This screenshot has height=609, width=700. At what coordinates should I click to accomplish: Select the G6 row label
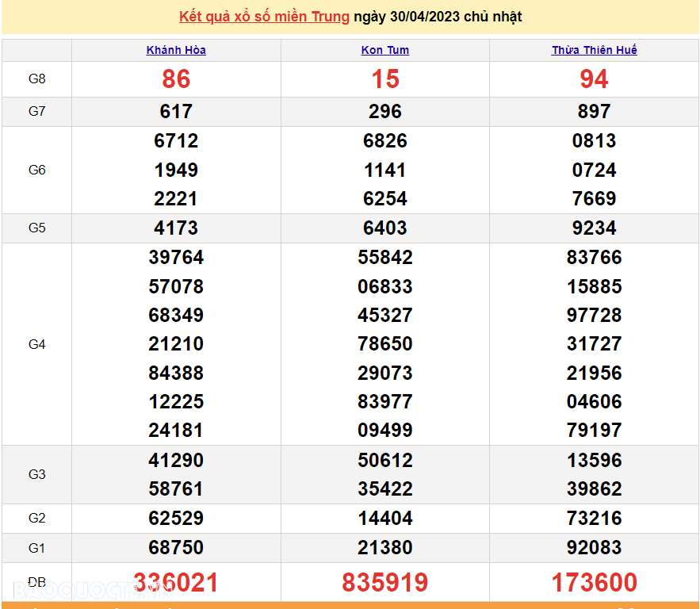click(36, 170)
